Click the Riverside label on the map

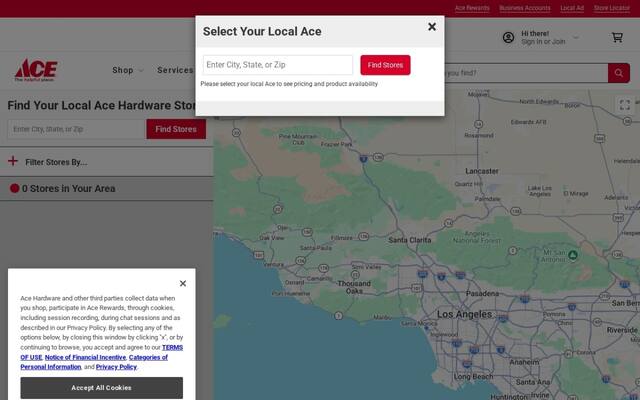pyautogui.click(x=622, y=330)
